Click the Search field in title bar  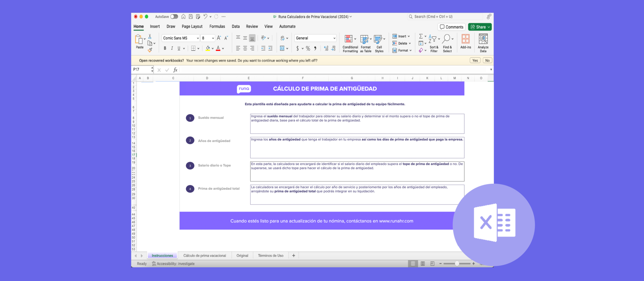coord(445,17)
